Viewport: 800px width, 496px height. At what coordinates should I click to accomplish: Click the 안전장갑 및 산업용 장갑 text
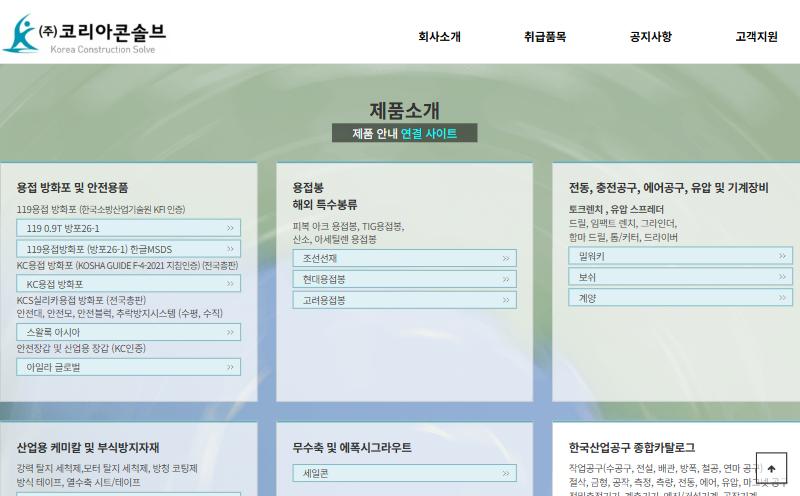click(x=81, y=348)
